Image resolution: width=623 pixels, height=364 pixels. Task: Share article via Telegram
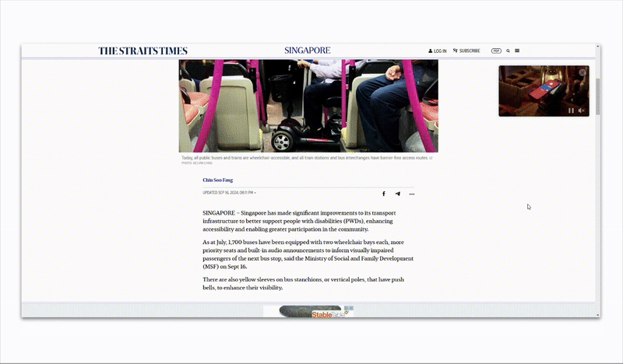pos(397,194)
